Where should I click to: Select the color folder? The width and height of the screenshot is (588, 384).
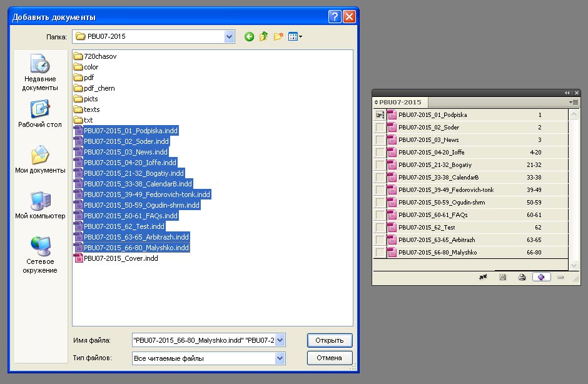coord(86,67)
